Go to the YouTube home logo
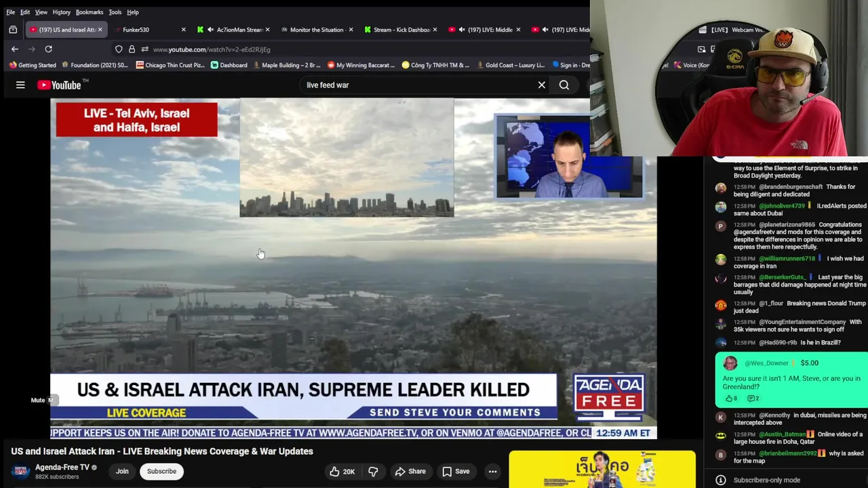 pos(59,85)
